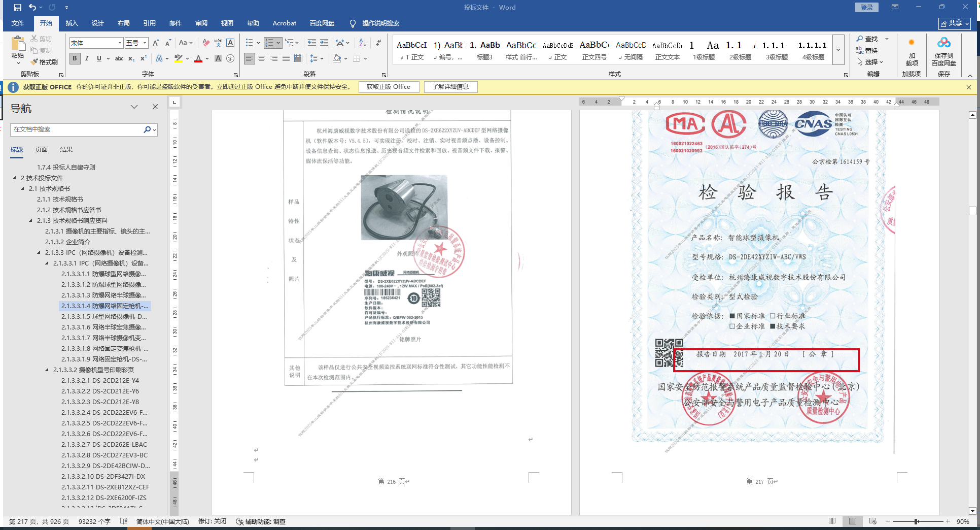Image resolution: width=980 pixels, height=530 pixels.
Task: Switch to Read Mode view
Action: click(x=832, y=521)
